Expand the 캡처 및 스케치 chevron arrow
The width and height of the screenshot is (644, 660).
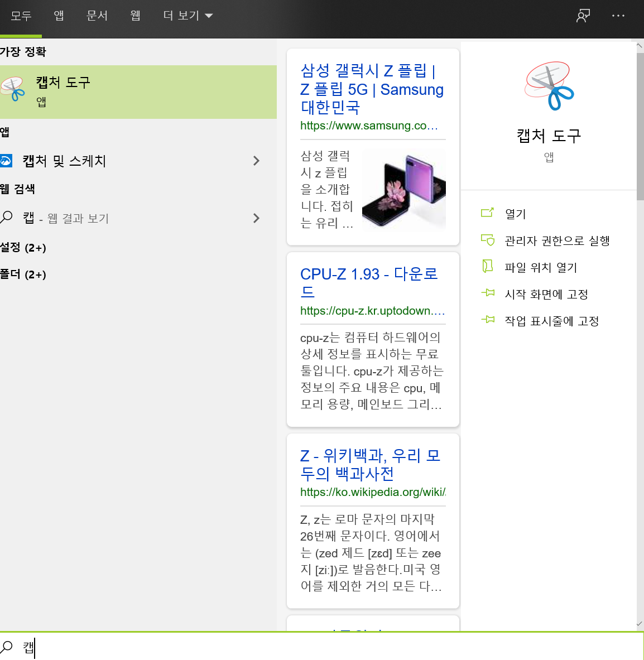click(256, 161)
